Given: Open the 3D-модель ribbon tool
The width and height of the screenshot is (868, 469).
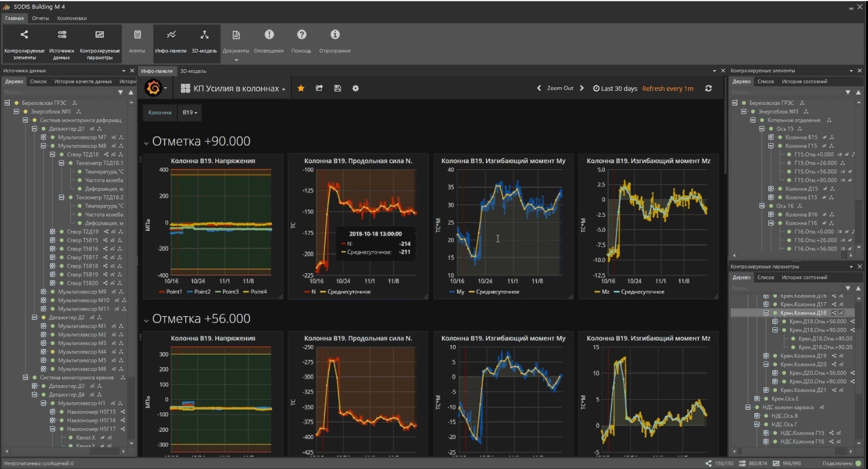Looking at the screenshot, I should point(204,35).
